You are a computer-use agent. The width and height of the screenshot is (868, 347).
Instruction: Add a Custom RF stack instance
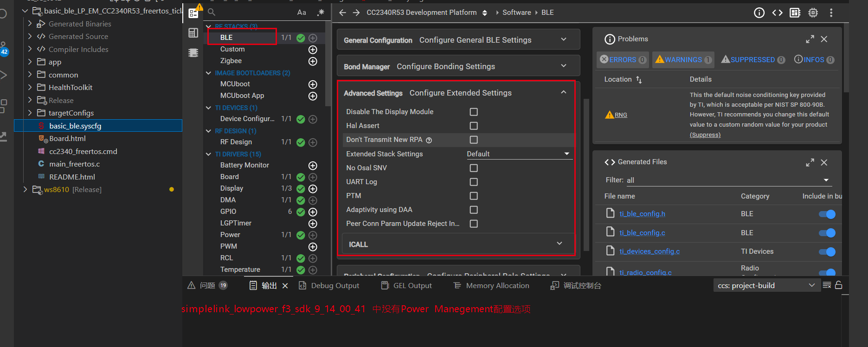tap(313, 50)
